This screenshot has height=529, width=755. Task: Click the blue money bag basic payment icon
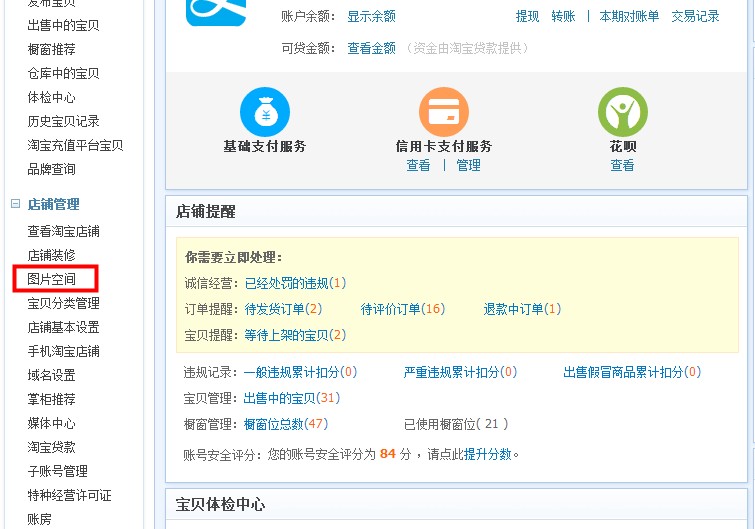265,112
